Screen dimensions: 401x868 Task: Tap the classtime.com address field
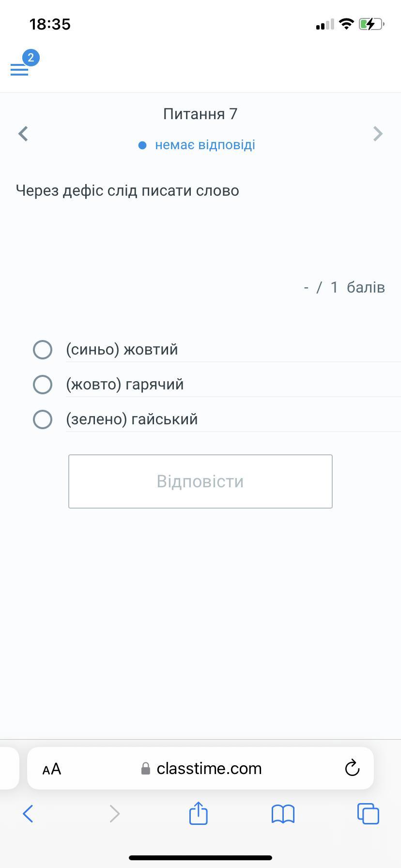(200, 768)
